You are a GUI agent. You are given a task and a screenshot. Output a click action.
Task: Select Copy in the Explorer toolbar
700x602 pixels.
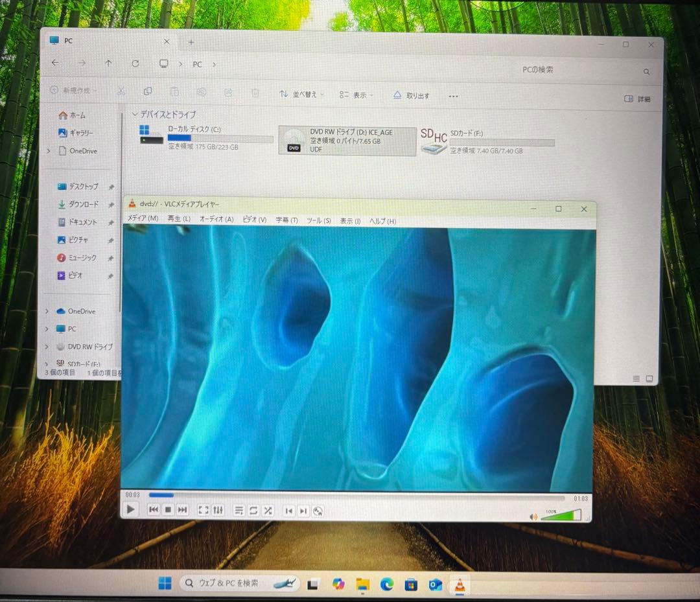[148, 93]
